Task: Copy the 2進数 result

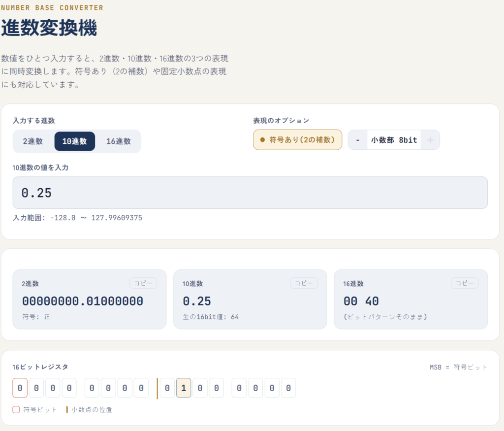Action: pos(143,283)
